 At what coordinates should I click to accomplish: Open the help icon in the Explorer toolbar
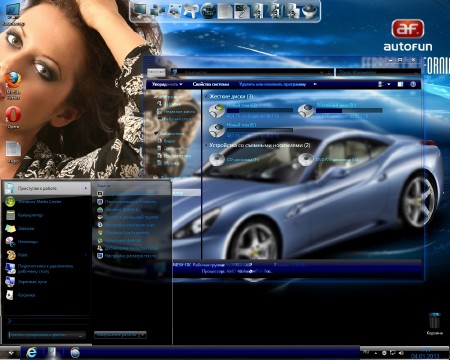413,84
